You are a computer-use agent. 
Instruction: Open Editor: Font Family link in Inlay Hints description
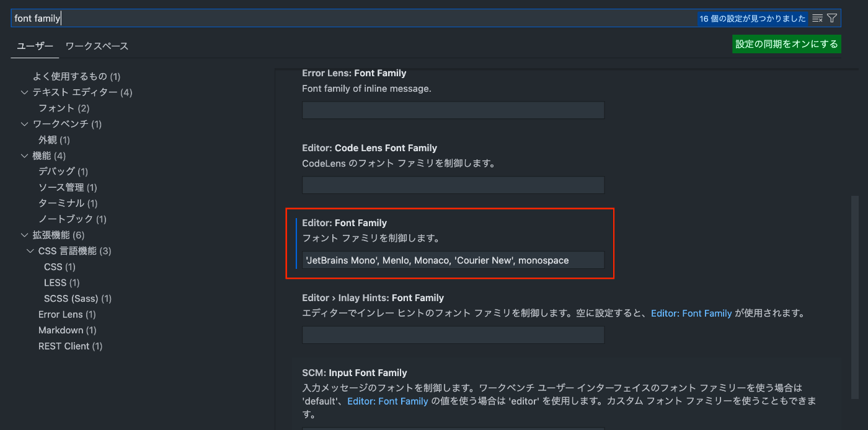coord(691,314)
